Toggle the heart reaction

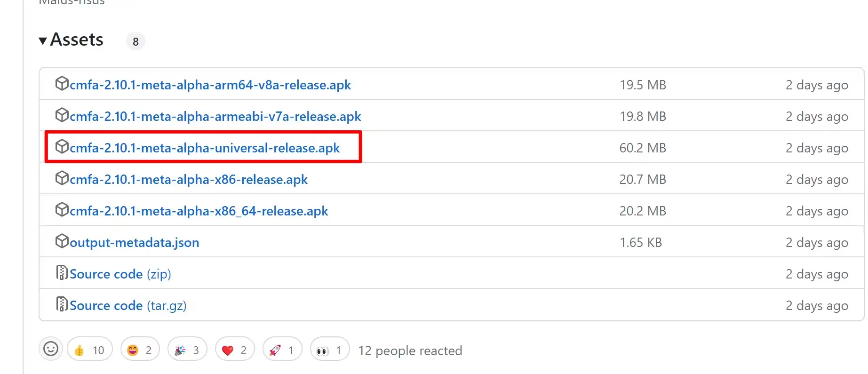(235, 350)
